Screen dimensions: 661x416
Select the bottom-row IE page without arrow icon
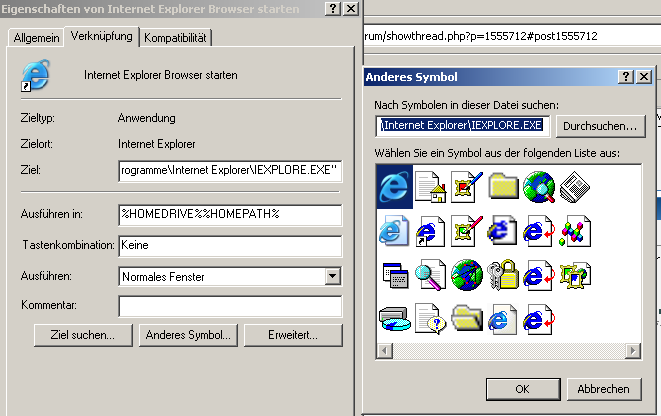tap(502, 319)
